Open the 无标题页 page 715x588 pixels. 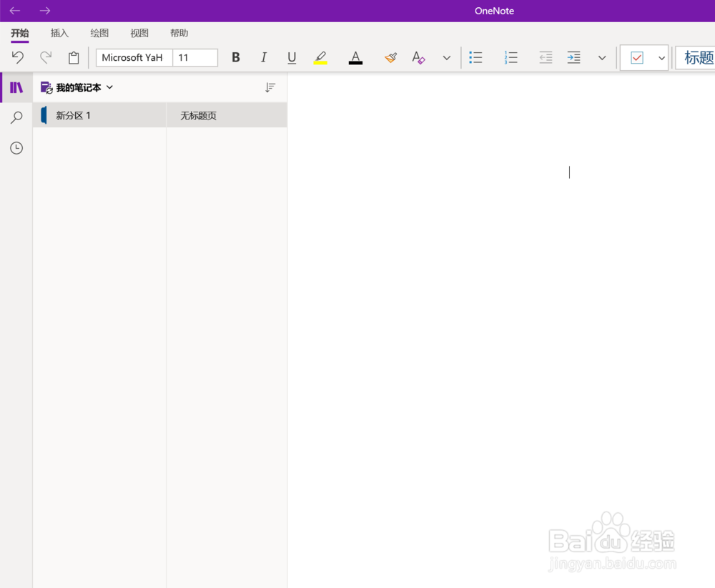point(227,115)
